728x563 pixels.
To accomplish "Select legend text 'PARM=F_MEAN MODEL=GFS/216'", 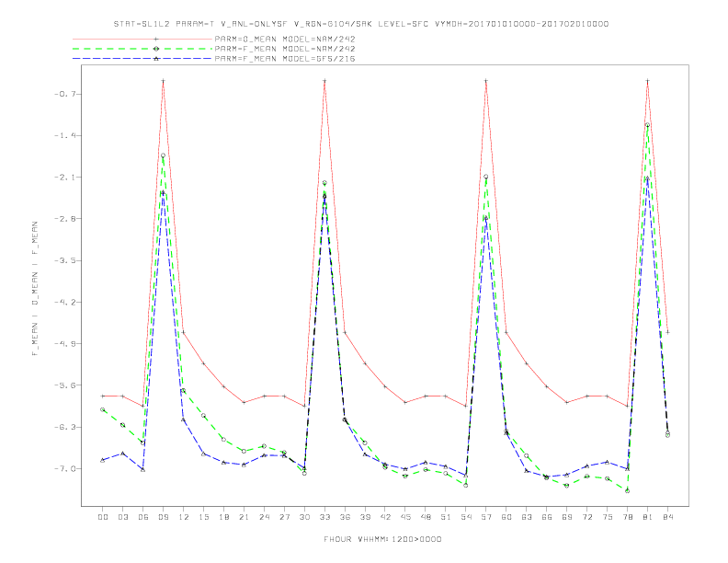I will click(285, 59).
